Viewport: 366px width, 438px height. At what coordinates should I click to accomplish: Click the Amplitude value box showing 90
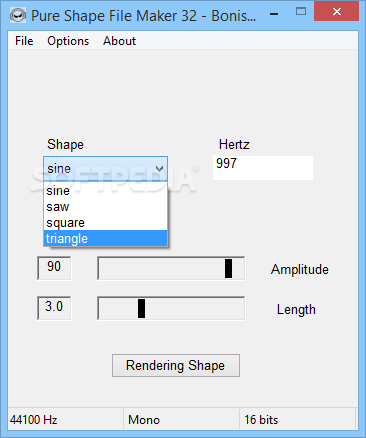(x=54, y=268)
